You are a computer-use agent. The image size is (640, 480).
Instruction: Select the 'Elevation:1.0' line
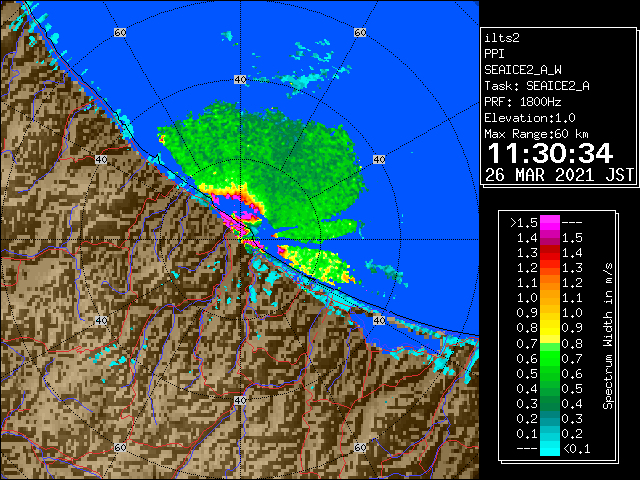(530, 118)
